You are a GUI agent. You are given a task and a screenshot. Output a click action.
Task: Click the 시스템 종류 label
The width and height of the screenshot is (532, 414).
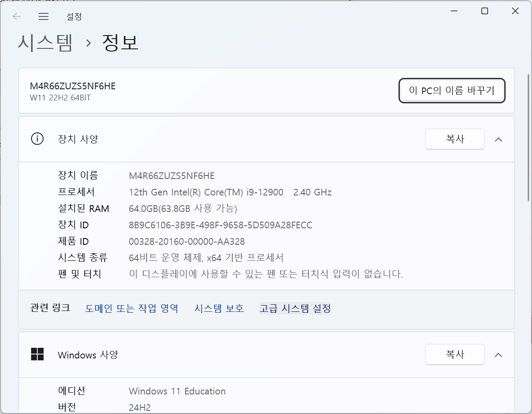83,258
